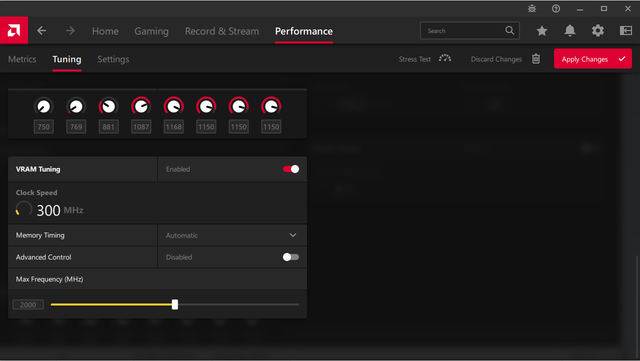Click the 1168 voltage value box
Screen dimensions: 640x361
(x=173, y=127)
